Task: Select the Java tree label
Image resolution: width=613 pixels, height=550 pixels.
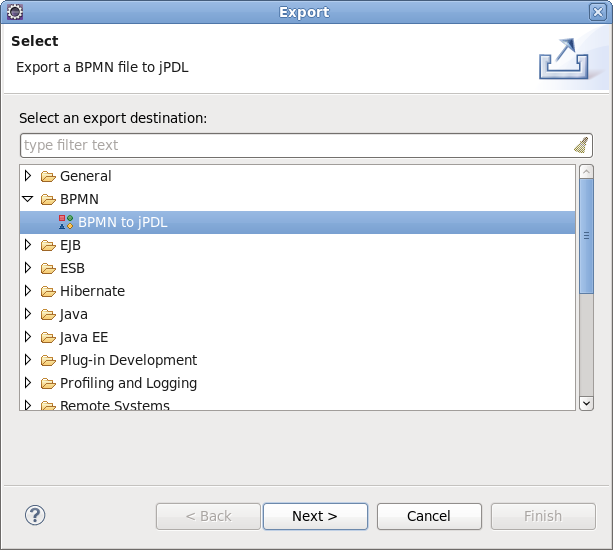Action: click(74, 314)
